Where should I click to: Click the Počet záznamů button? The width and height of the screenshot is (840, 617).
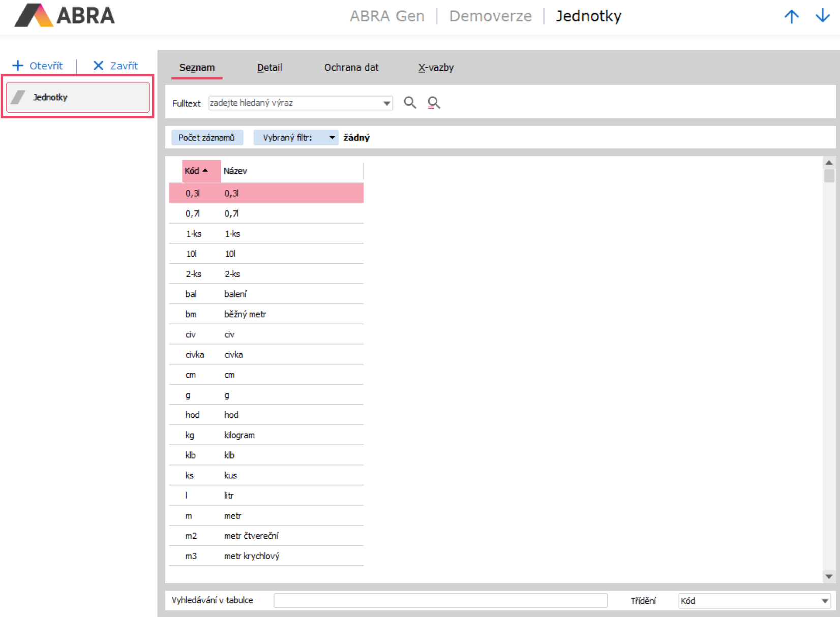tap(207, 137)
